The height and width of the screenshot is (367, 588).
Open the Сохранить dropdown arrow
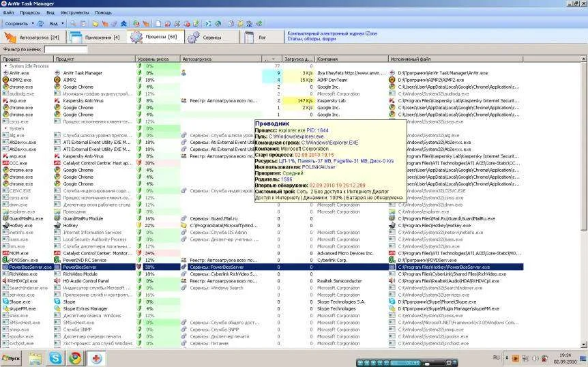[x=33, y=24]
